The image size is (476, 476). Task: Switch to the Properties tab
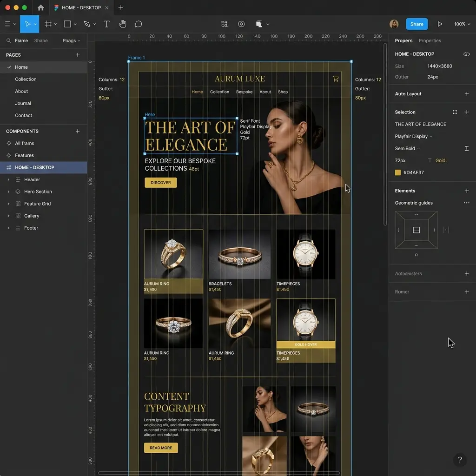click(430, 41)
